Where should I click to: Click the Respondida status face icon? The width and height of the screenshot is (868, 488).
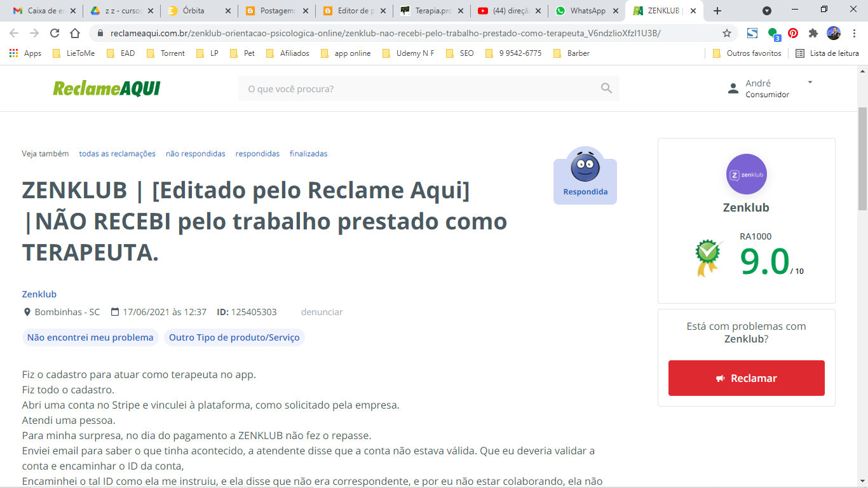tap(585, 167)
